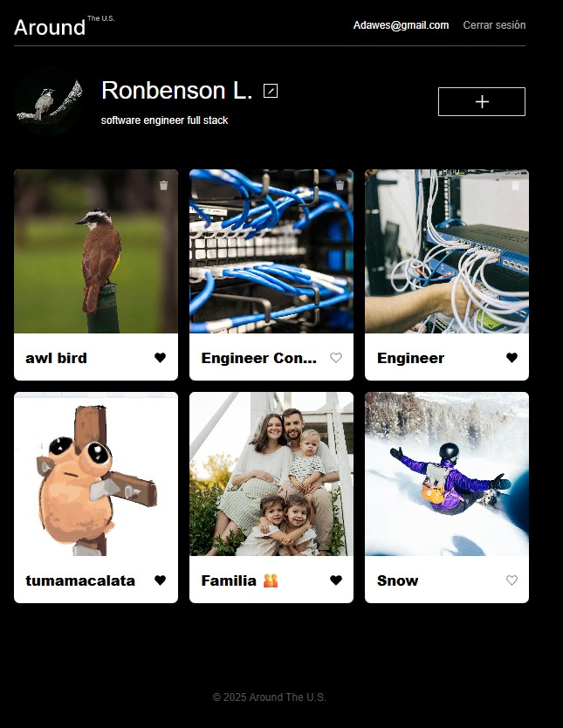
Task: Like the Snow card
Action: click(512, 580)
